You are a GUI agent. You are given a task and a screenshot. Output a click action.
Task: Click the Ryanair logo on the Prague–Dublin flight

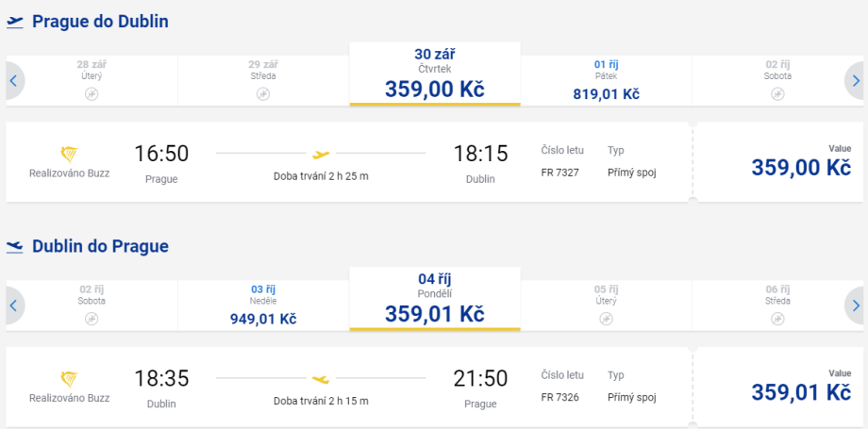tap(69, 154)
